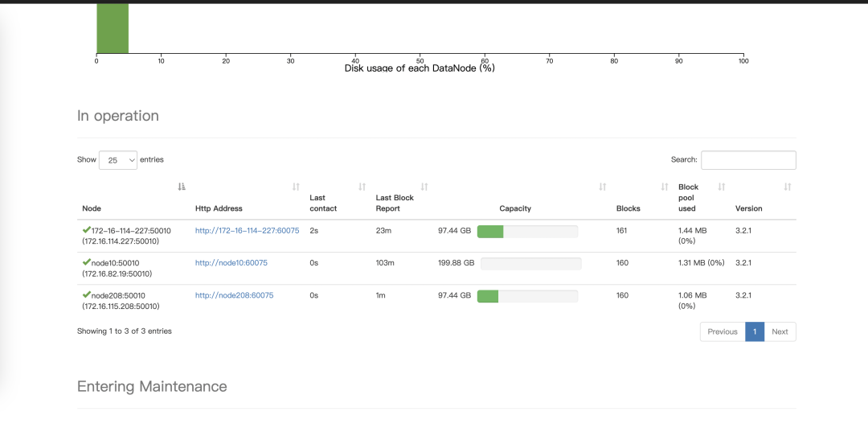
Task: Click the Node column header text
Action: 92,209
